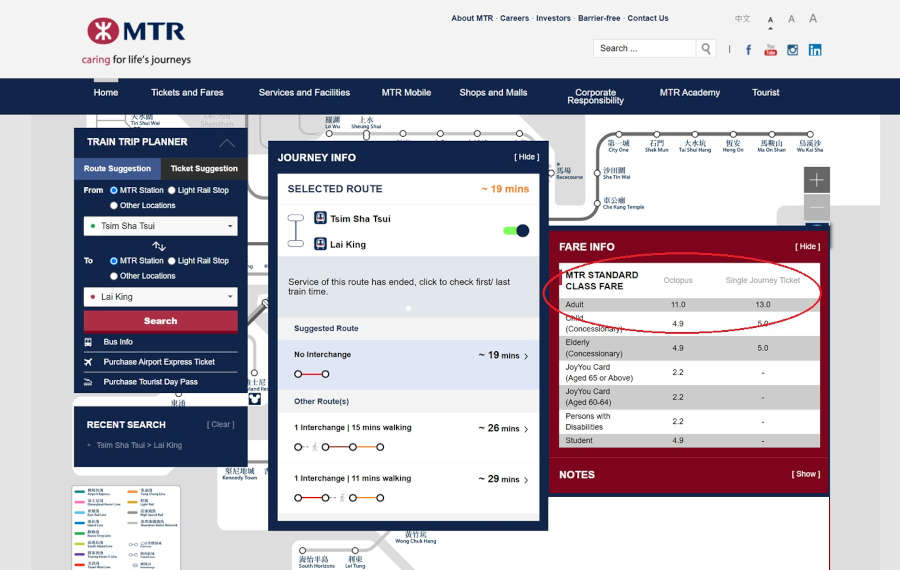Click Airport Express airplane icon
The height and width of the screenshot is (570, 900).
[88, 362]
